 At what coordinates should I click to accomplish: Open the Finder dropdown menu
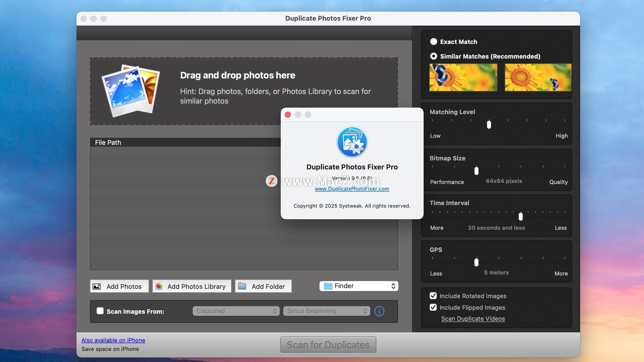coord(359,286)
